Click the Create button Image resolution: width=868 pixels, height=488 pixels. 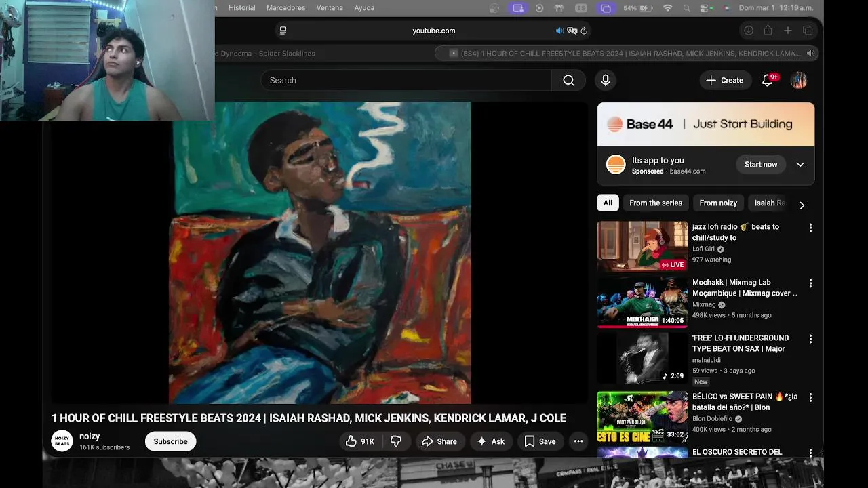(725, 80)
